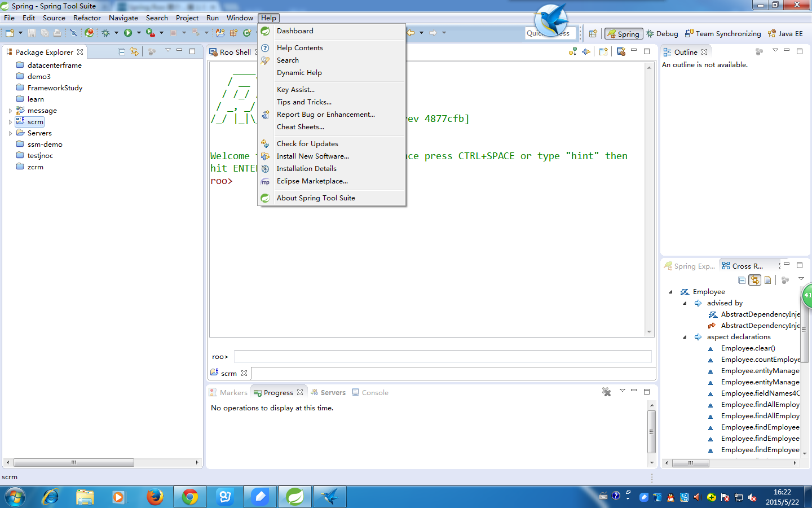Switch to Team Synchronizing perspective
Screen dimensions: 812x508
pos(723,33)
